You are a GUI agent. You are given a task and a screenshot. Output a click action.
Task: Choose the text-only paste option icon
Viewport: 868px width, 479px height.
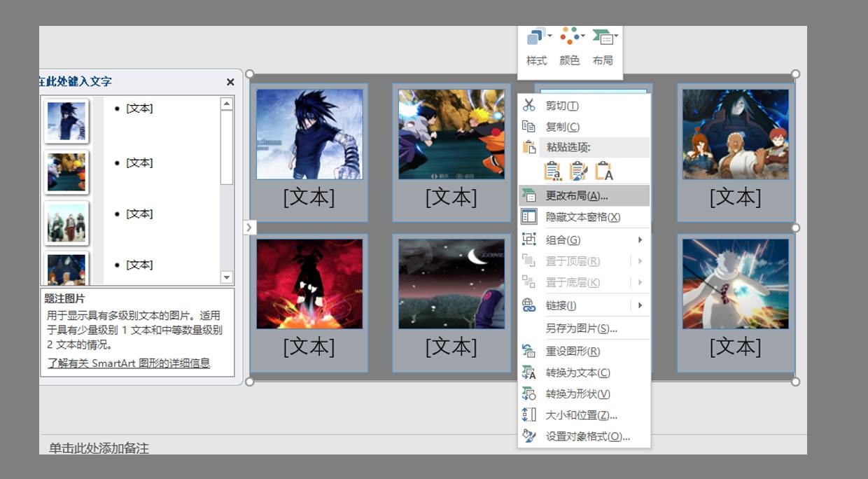(x=603, y=170)
